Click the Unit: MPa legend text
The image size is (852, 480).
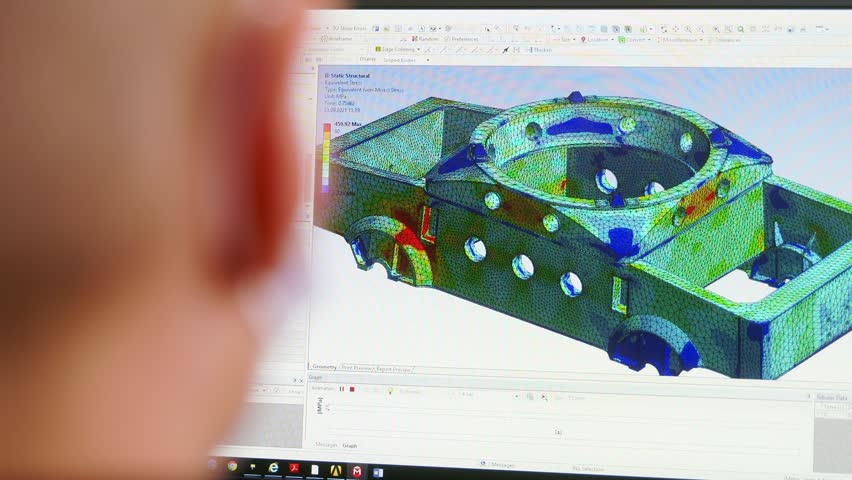point(335,96)
